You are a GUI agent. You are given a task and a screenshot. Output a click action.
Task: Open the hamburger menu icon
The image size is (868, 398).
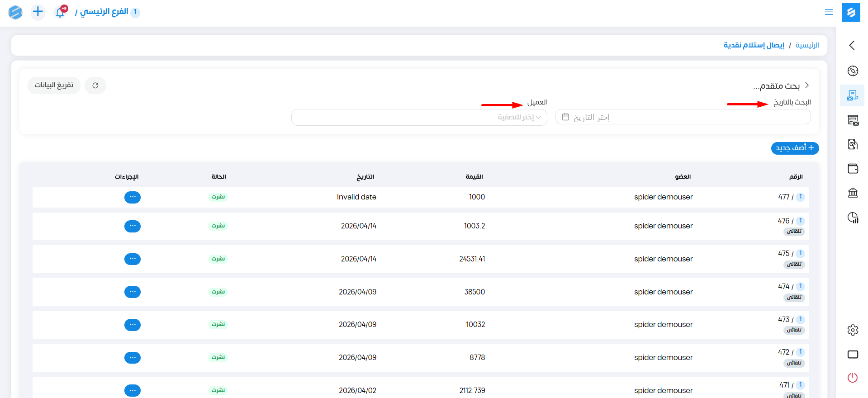pyautogui.click(x=828, y=12)
